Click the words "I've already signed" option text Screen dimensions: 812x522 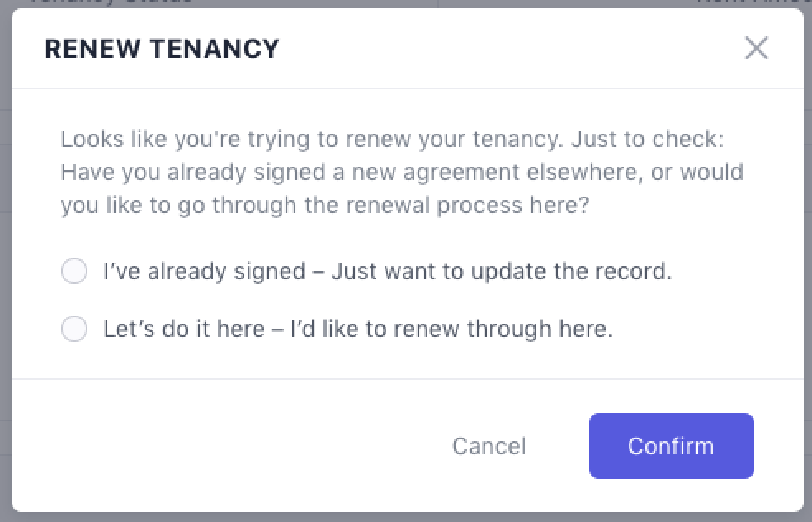coord(204,271)
